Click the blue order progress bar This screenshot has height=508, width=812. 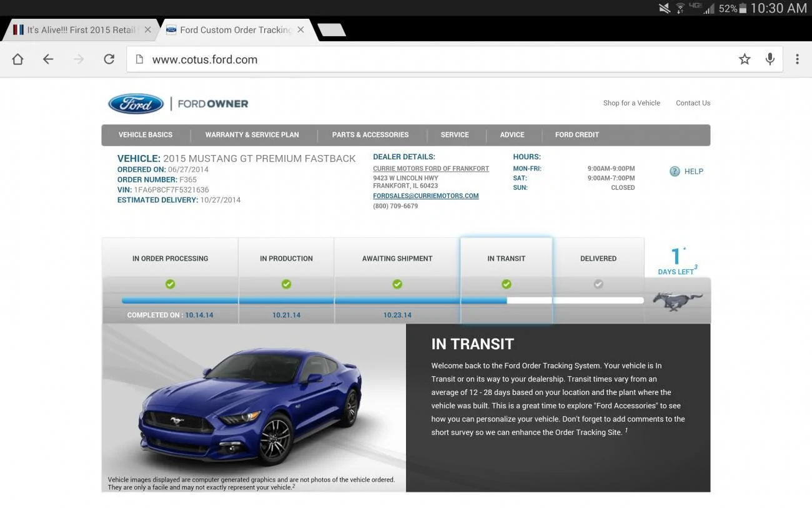click(x=314, y=301)
